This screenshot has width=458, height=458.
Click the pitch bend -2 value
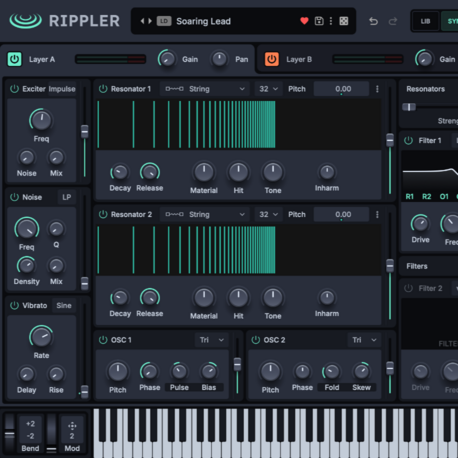30,436
